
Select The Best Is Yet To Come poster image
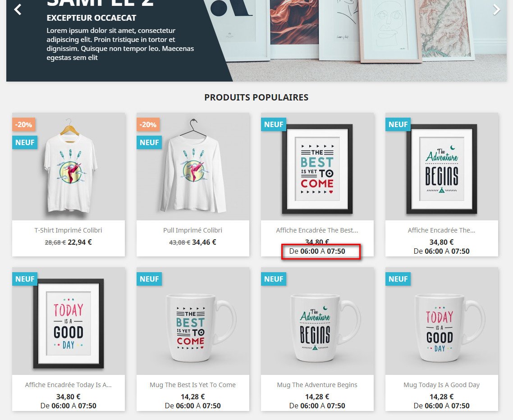click(x=317, y=166)
